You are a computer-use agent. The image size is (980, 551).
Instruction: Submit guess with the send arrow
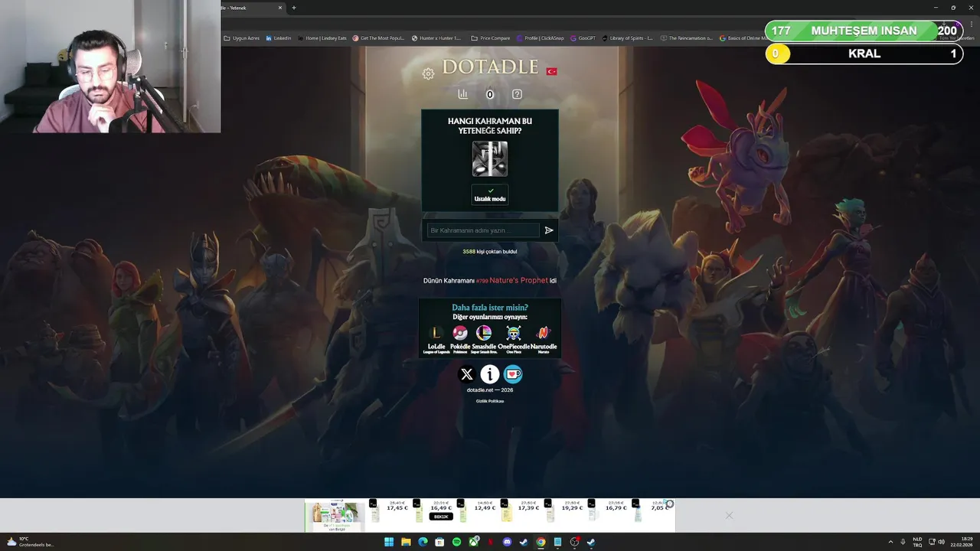[x=549, y=230]
